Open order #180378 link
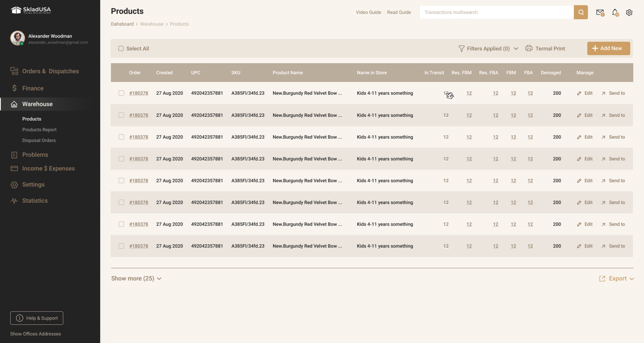 (139, 93)
